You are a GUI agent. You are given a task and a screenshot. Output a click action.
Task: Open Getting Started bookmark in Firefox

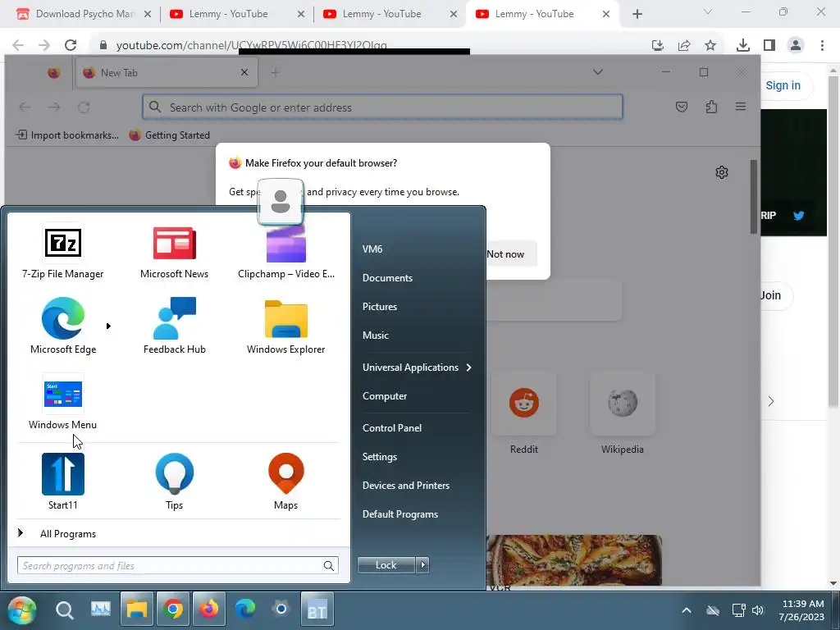[x=170, y=135]
